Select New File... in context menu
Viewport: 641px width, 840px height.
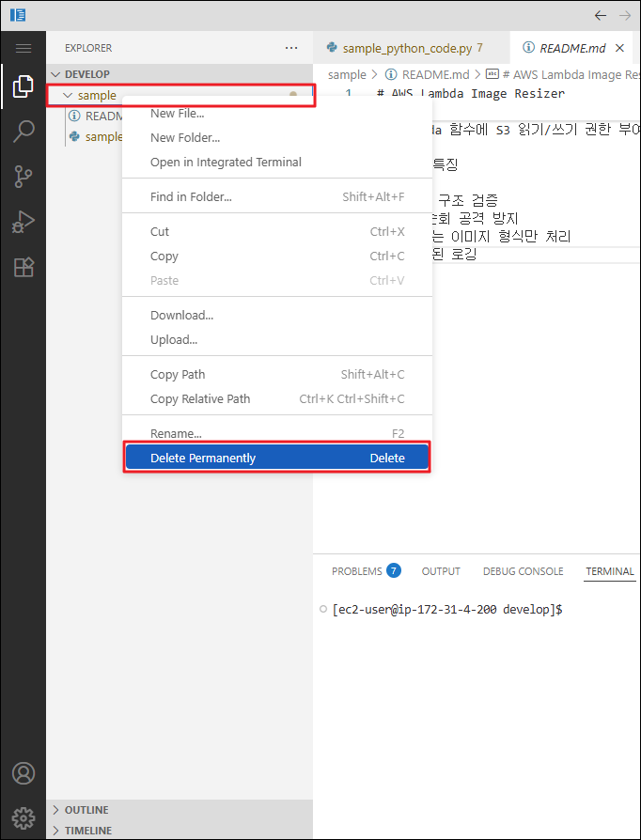(177, 113)
